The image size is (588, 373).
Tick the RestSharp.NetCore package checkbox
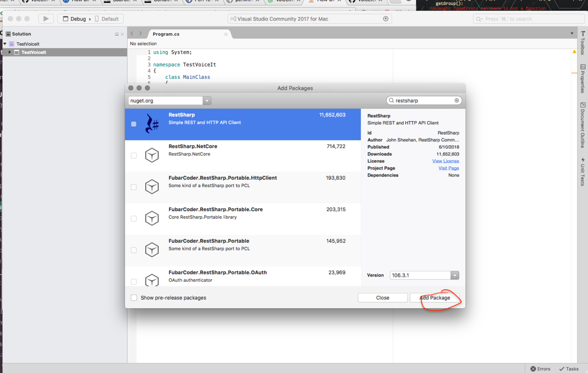[134, 156]
